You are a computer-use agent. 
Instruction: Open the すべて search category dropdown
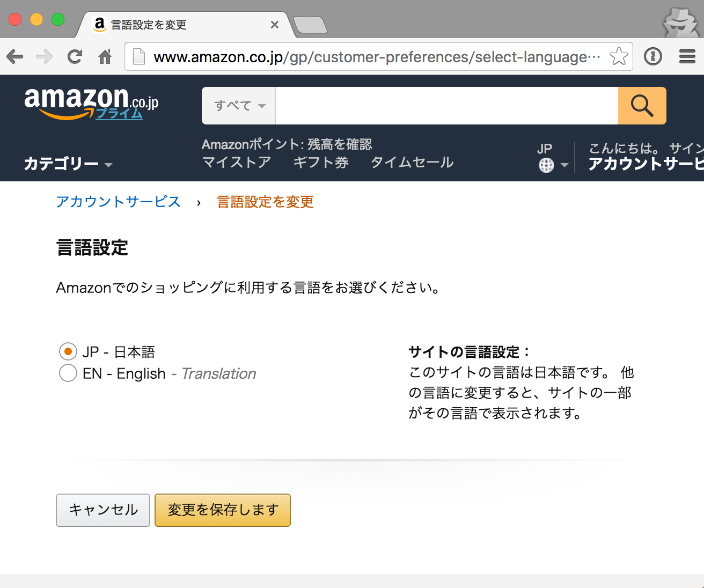[239, 106]
